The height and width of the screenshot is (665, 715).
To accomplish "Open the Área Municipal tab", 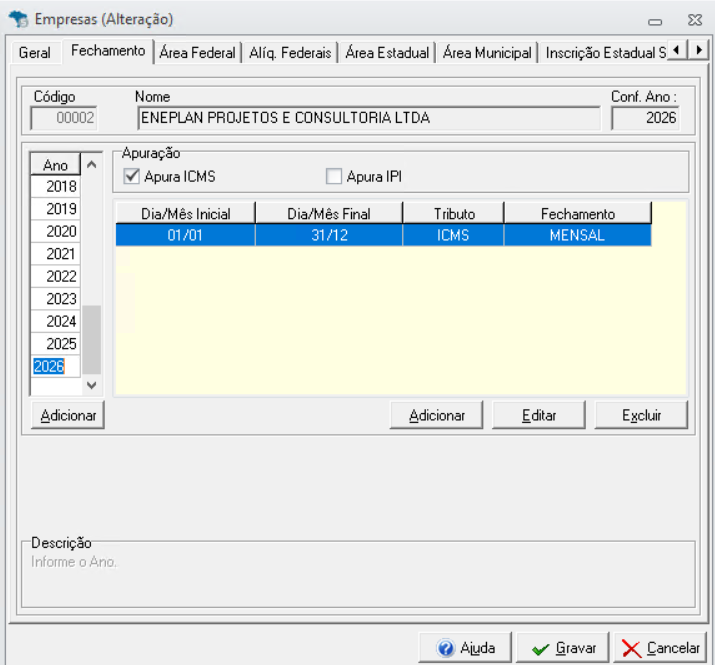I will [x=487, y=53].
